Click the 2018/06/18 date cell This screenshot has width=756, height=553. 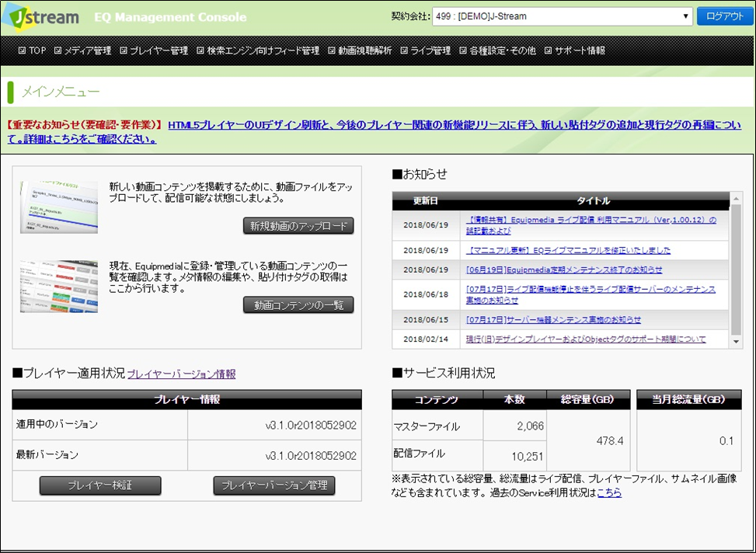(x=426, y=294)
